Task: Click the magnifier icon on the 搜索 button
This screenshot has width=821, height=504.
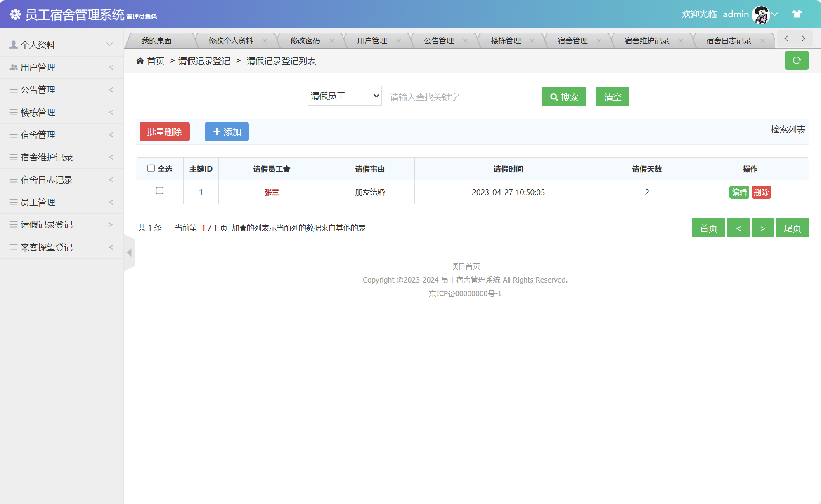Action: tap(554, 97)
